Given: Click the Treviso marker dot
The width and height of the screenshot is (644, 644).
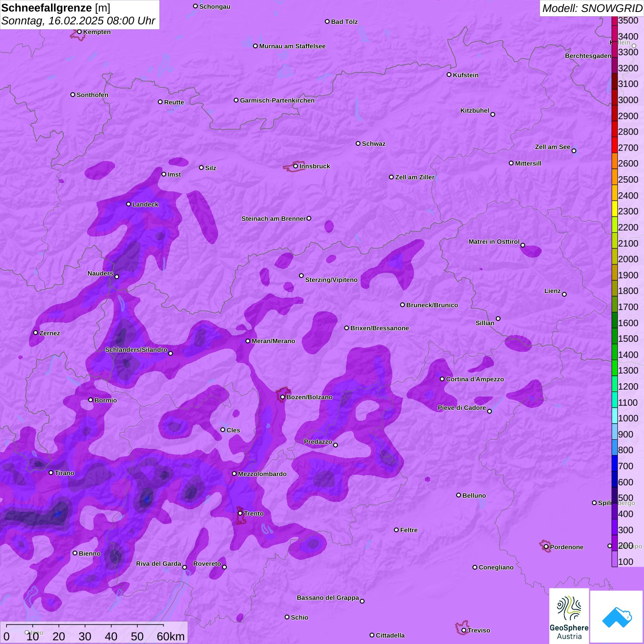Looking at the screenshot, I should pyautogui.click(x=464, y=630).
